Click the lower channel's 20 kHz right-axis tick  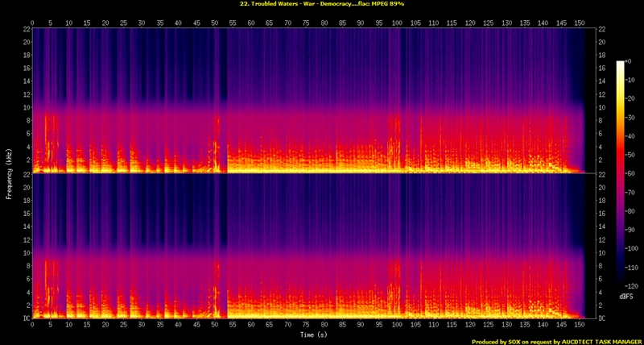point(602,187)
